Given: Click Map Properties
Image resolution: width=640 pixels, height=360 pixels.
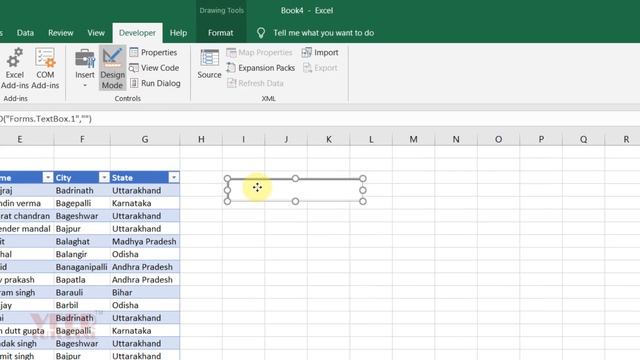Looking at the screenshot, I should (x=260, y=52).
